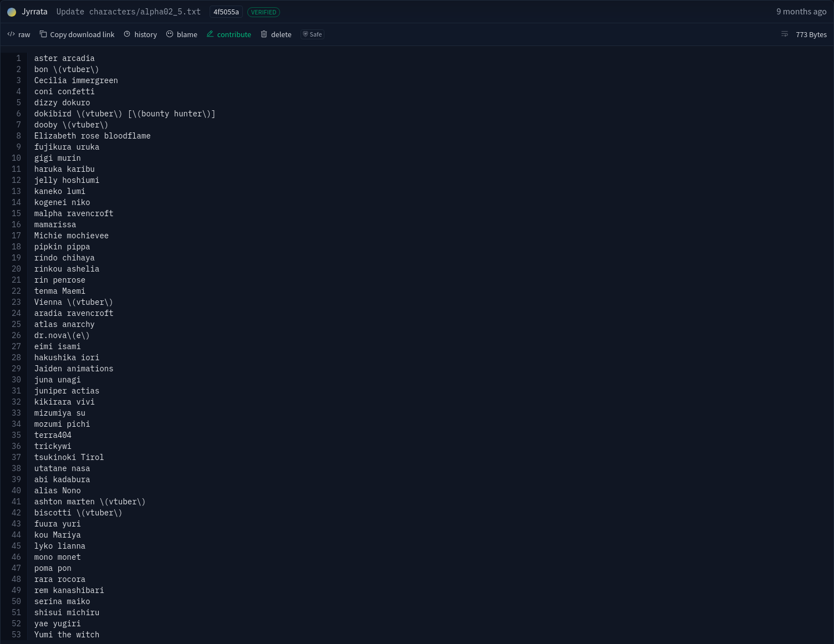This screenshot has width=834, height=644.
Task: Click text 'Yumi the witch'
Action: coord(67,635)
